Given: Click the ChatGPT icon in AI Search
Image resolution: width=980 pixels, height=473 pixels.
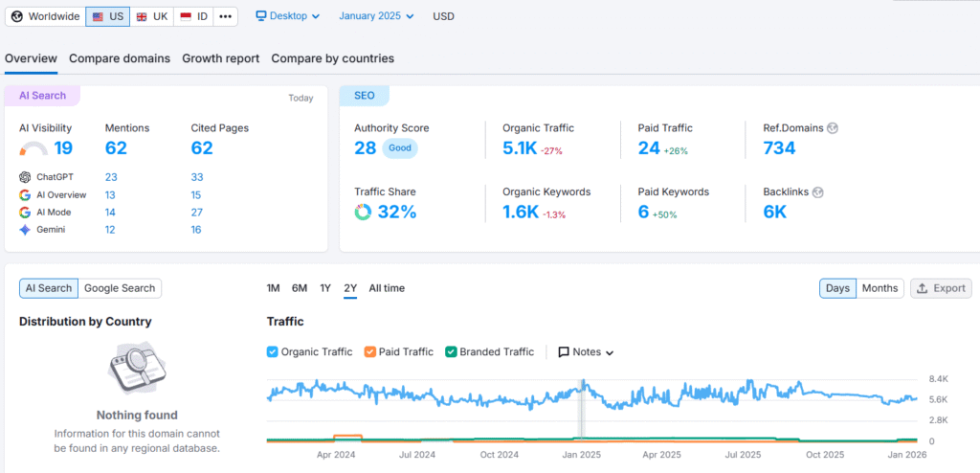Looking at the screenshot, I should (x=25, y=177).
